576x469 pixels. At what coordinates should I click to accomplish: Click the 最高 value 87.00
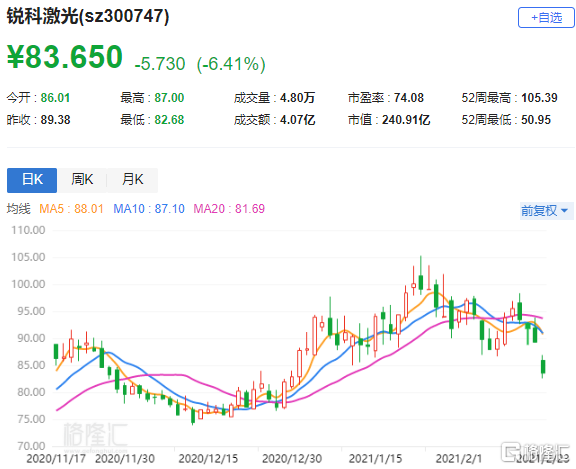click(x=169, y=98)
